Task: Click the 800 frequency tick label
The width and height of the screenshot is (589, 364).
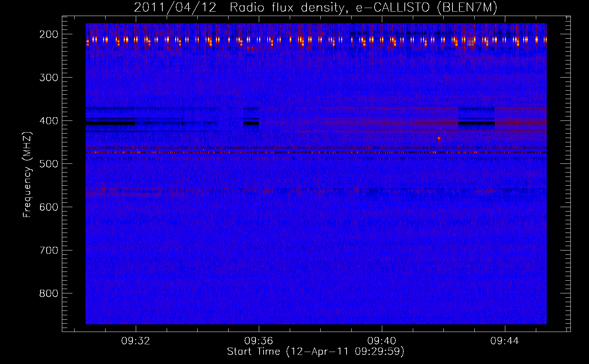Action: tap(49, 294)
